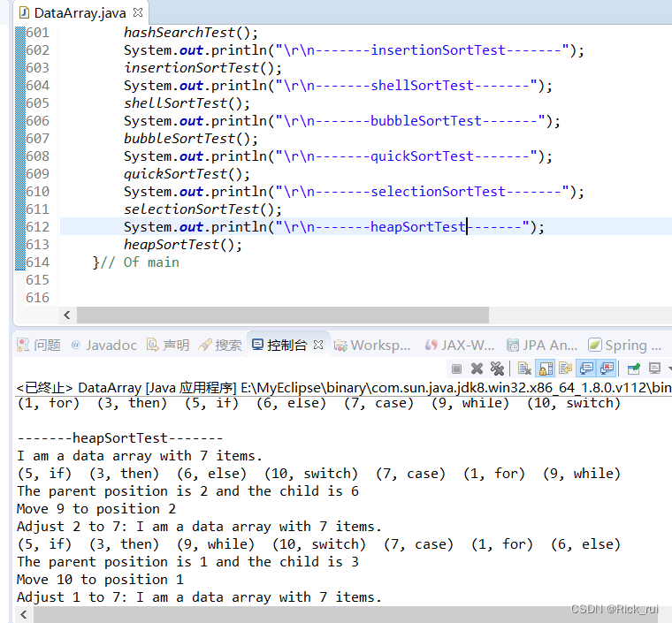Viewport: 672px width, 623px height.
Task: Close the 控制台 console view tab
Action: [x=318, y=345]
